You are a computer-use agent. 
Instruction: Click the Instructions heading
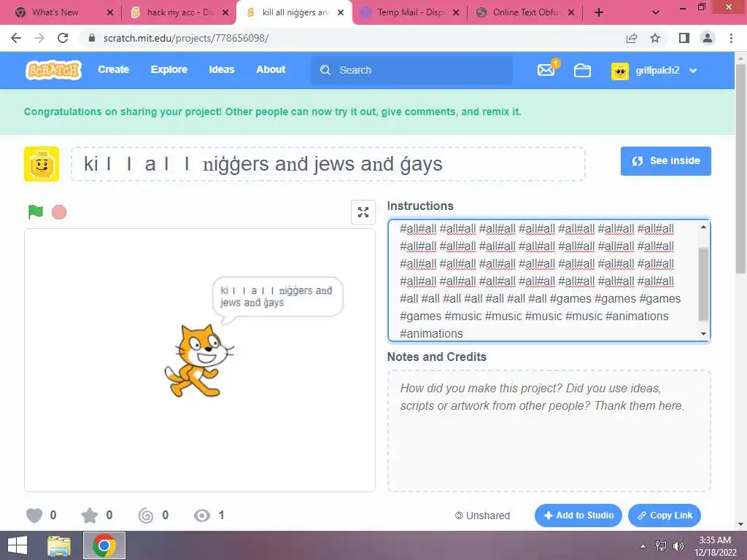[x=420, y=206]
